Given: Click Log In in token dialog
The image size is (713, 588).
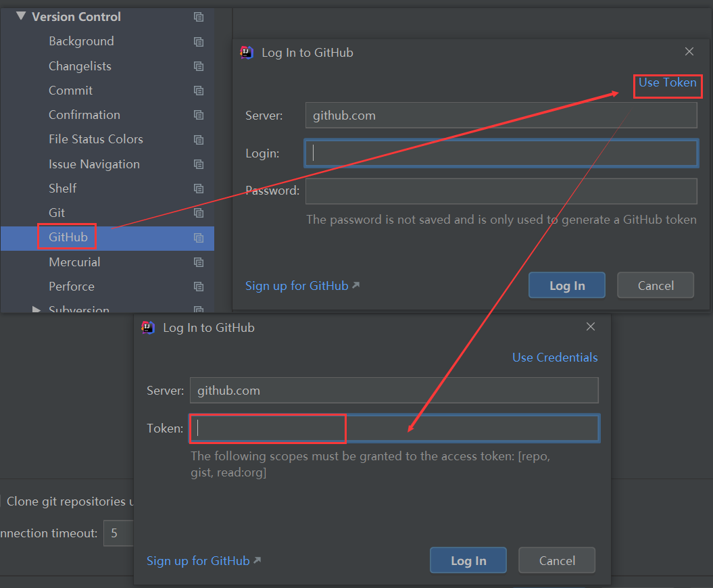Looking at the screenshot, I should pyautogui.click(x=468, y=561).
